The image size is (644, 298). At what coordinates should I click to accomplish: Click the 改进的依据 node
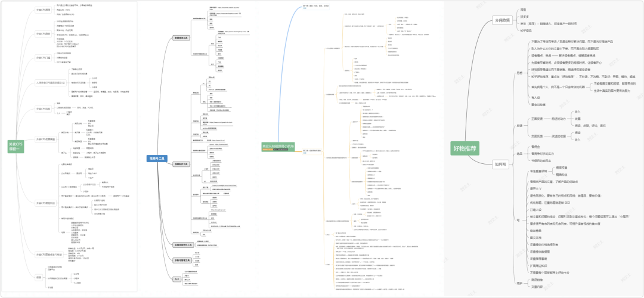click(x=559, y=136)
